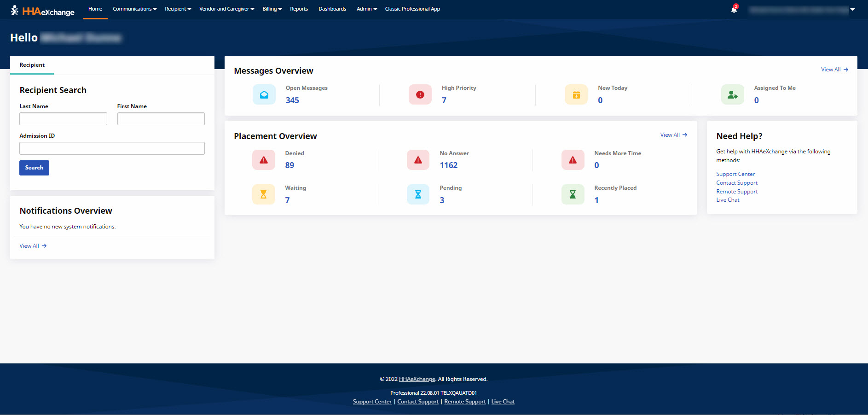The width and height of the screenshot is (868, 415).
Task: Expand the Billing menu
Action: point(272,9)
